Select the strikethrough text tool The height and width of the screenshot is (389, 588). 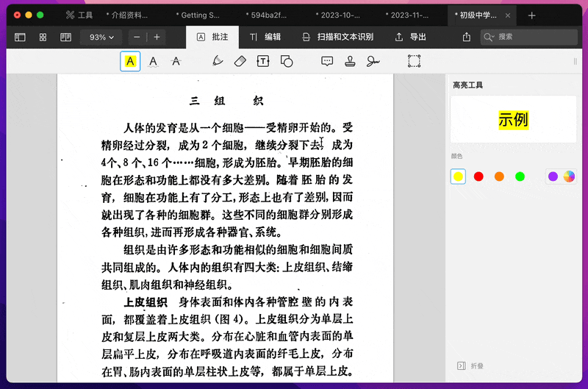[x=176, y=62]
